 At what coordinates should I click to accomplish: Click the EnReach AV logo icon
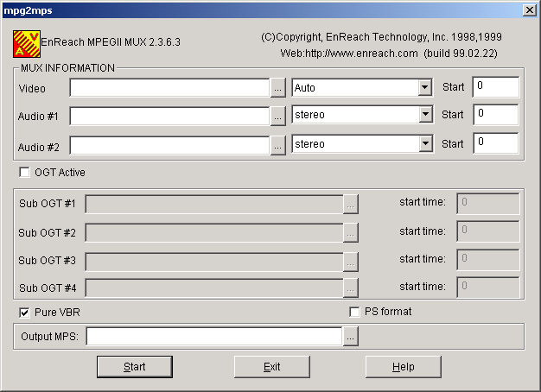point(27,41)
